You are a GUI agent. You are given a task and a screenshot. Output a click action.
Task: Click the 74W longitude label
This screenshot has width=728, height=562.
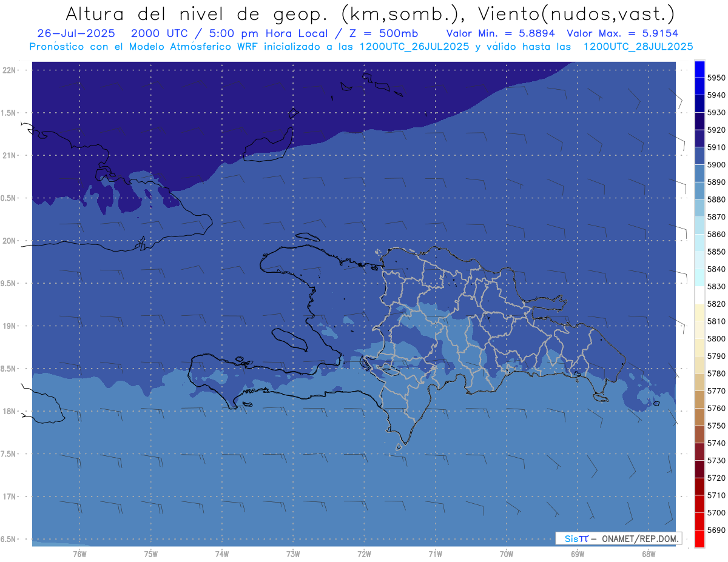(222, 554)
